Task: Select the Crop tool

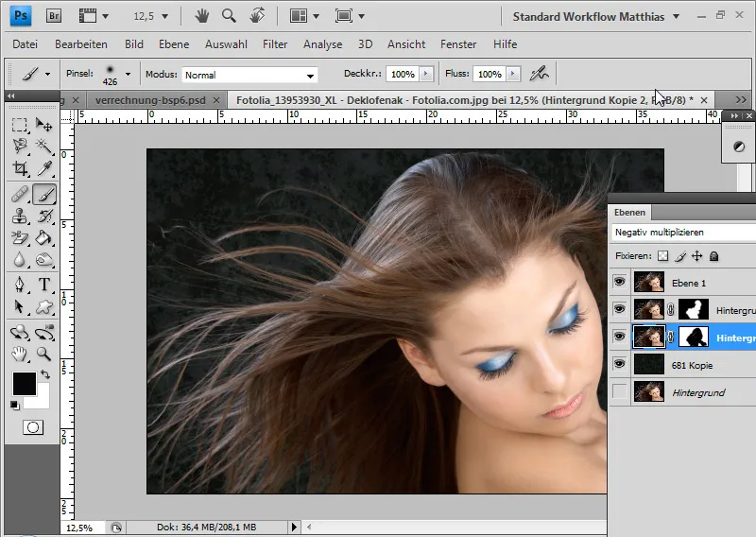Action: (x=19, y=168)
